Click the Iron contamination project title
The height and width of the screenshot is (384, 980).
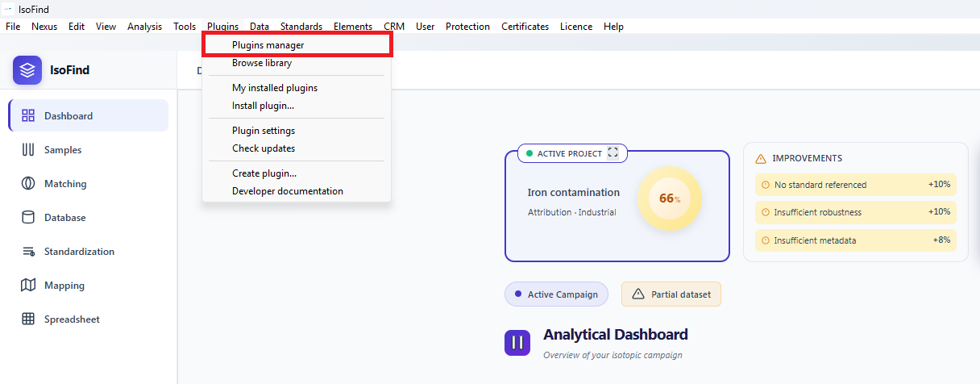tap(574, 193)
